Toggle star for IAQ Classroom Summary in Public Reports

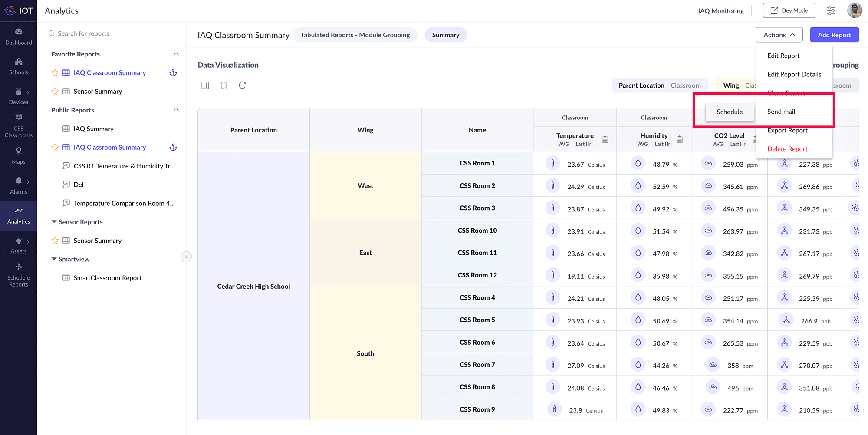click(x=55, y=148)
